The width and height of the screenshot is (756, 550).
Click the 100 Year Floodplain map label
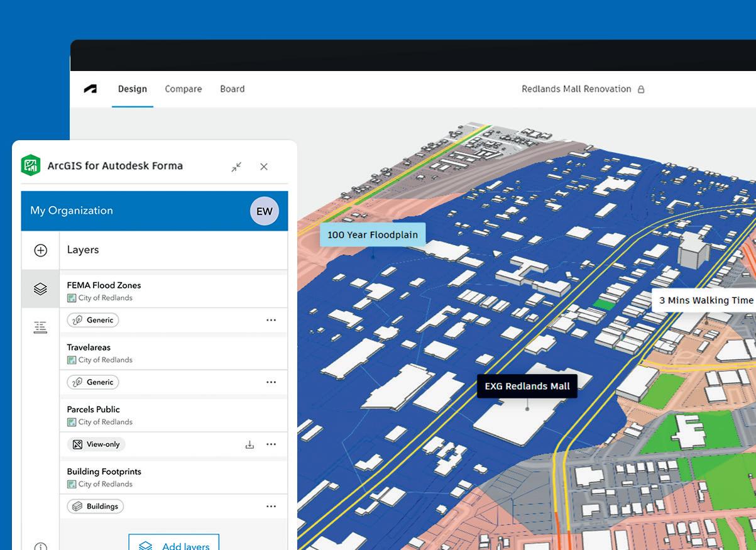point(373,235)
